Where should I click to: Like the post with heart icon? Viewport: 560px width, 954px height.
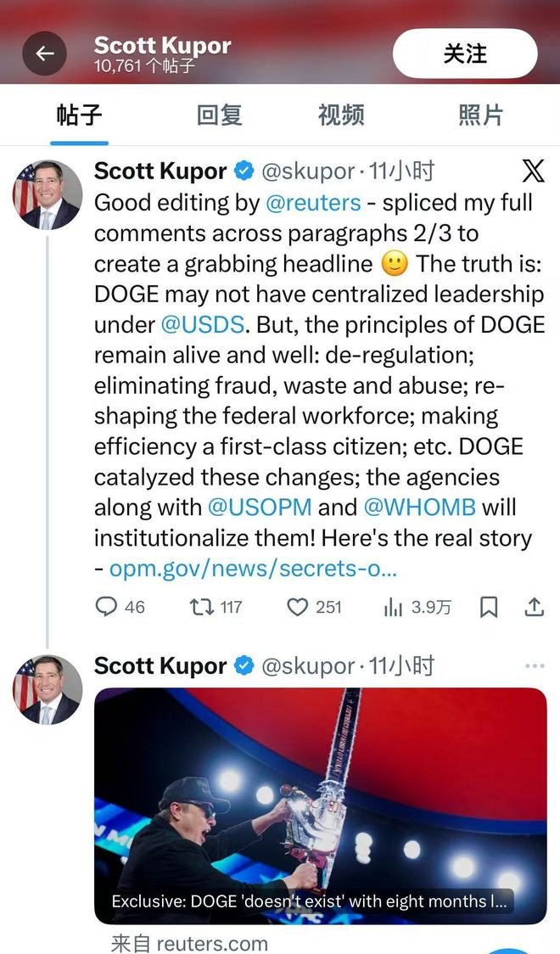click(x=297, y=607)
